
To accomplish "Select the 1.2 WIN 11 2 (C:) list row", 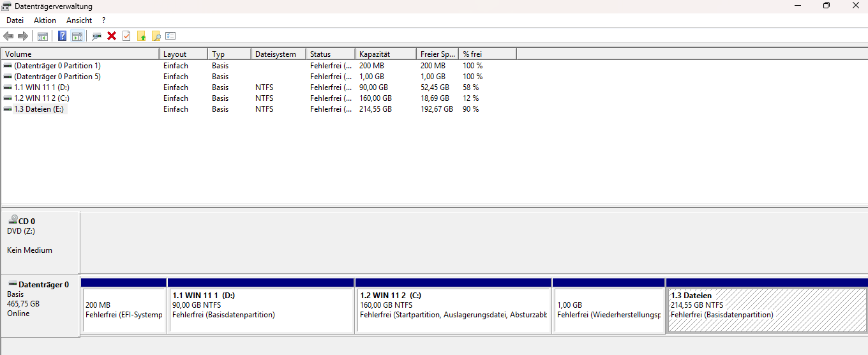I will click(x=258, y=98).
